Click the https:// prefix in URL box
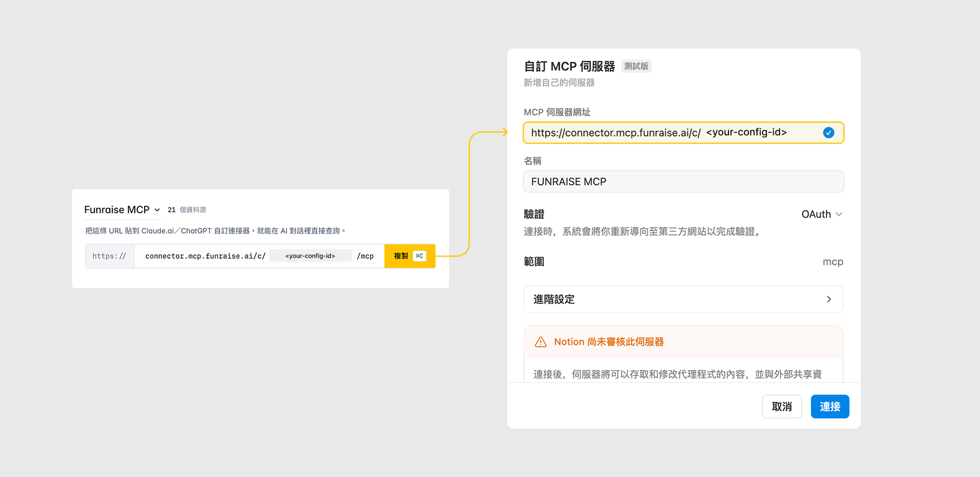The height and width of the screenshot is (477, 980). (x=109, y=256)
